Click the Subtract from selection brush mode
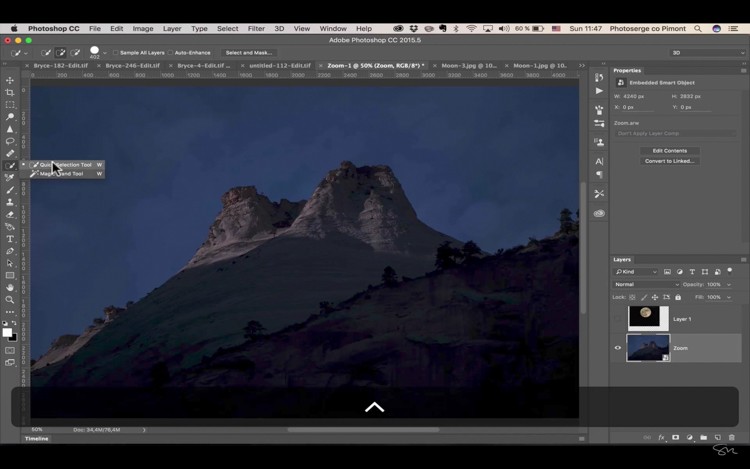Screen dimensions: 750x469 click(x=75, y=53)
